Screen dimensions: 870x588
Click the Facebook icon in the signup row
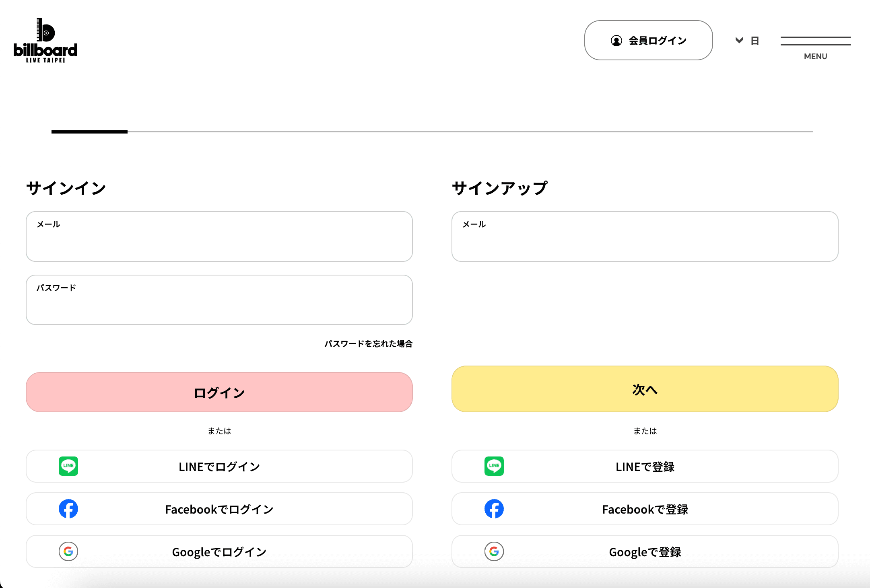click(x=494, y=509)
